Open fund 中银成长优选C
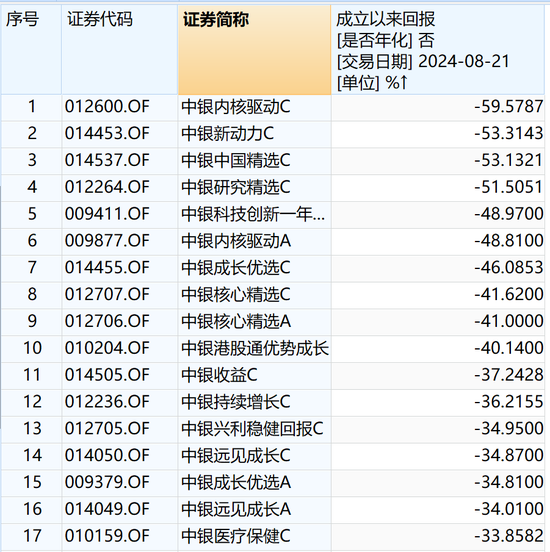The image size is (550, 552). click(236, 268)
